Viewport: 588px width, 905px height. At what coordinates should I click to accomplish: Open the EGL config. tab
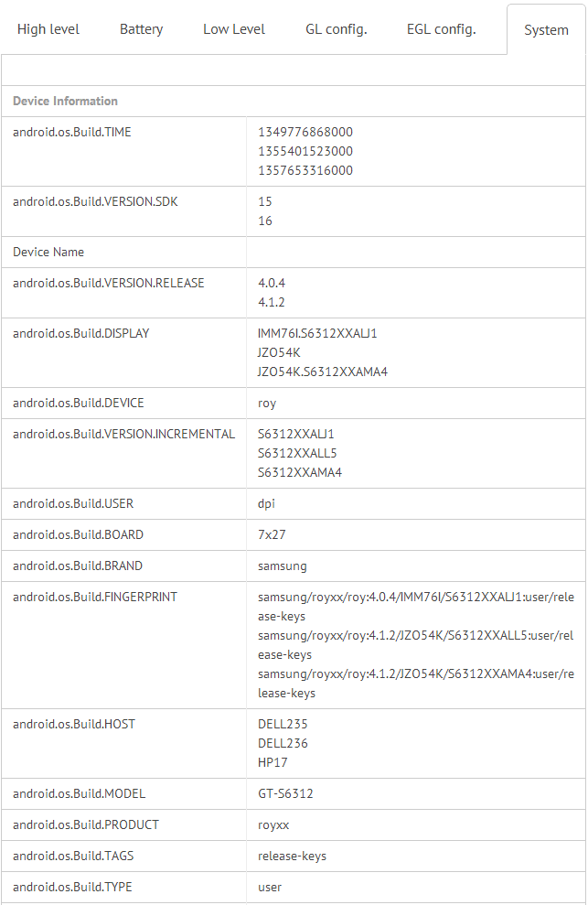tap(442, 29)
